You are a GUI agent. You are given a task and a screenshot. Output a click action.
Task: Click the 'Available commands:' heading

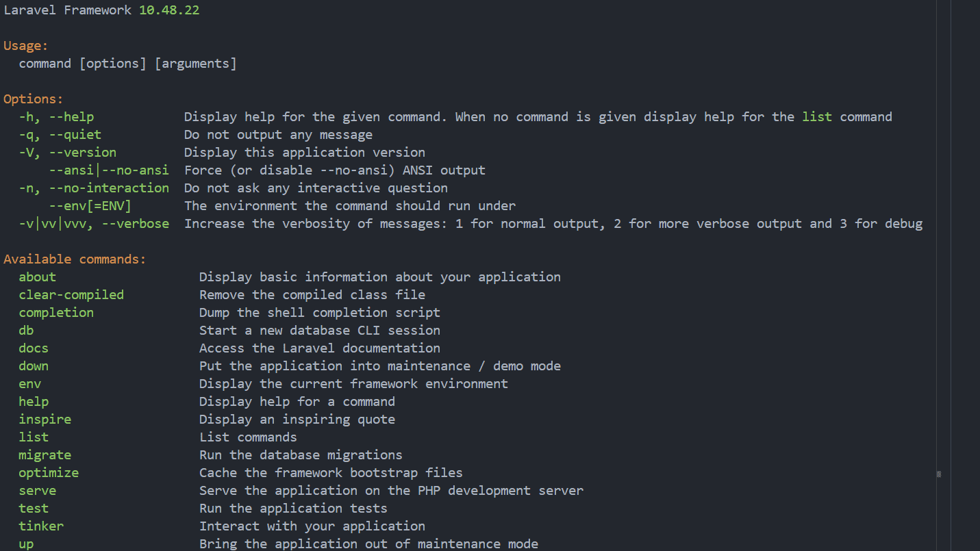point(75,259)
